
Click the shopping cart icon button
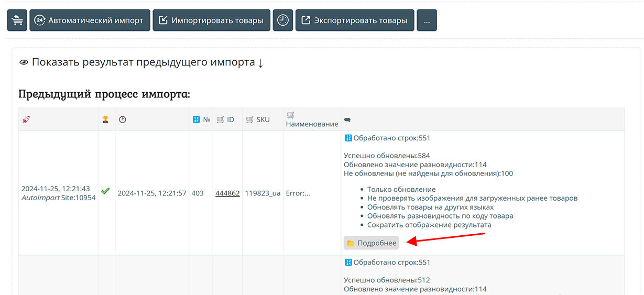coord(17,20)
